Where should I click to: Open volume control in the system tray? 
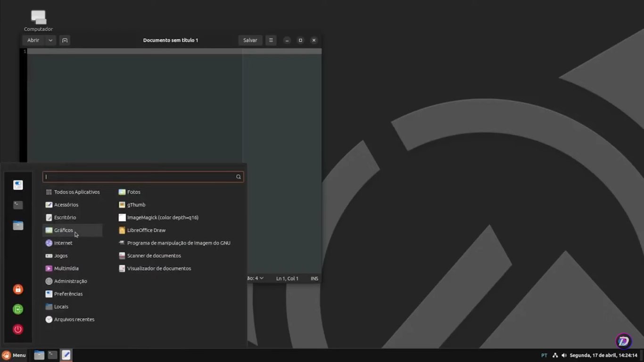(564, 355)
